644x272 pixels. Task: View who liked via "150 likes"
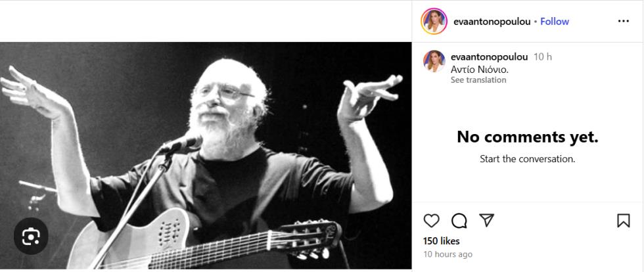(440, 241)
